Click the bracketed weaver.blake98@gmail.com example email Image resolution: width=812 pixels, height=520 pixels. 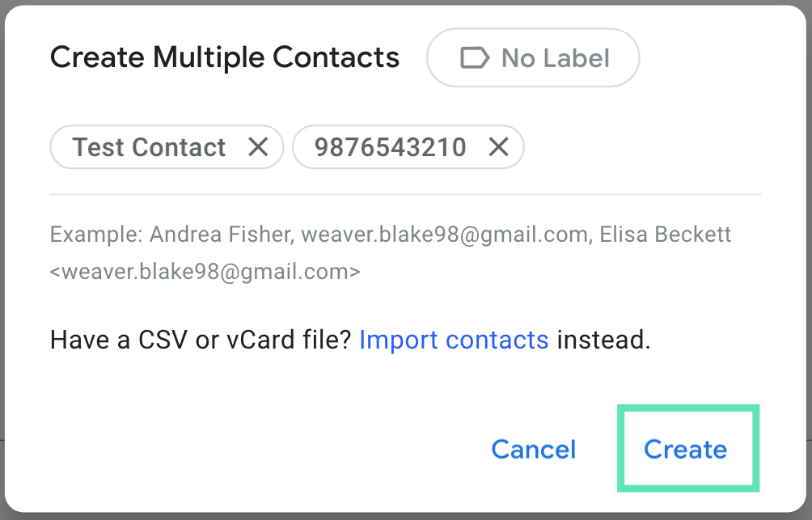(205, 272)
